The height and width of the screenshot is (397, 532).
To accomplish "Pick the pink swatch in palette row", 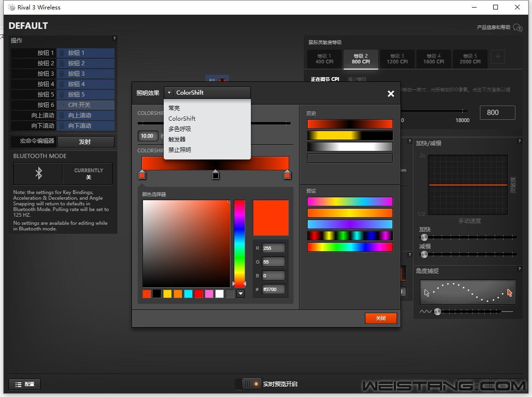I will tap(209, 294).
